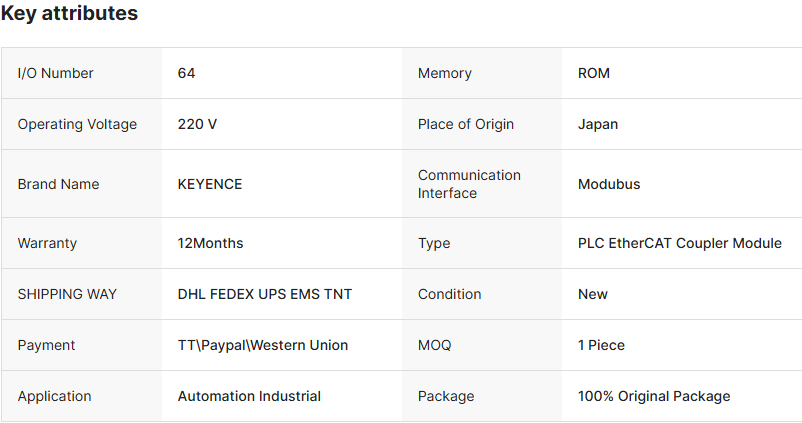Click the Japan origin value
This screenshot has height=423, width=802.
598,124
